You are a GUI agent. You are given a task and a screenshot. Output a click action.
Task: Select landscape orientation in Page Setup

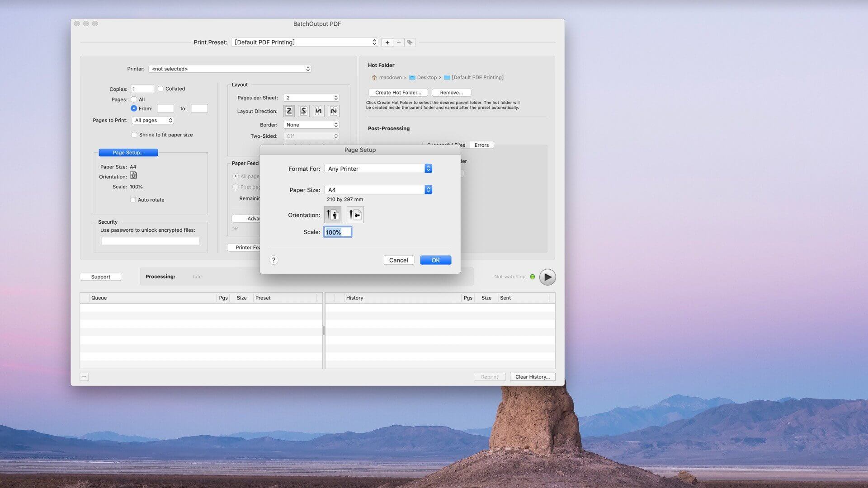click(355, 215)
